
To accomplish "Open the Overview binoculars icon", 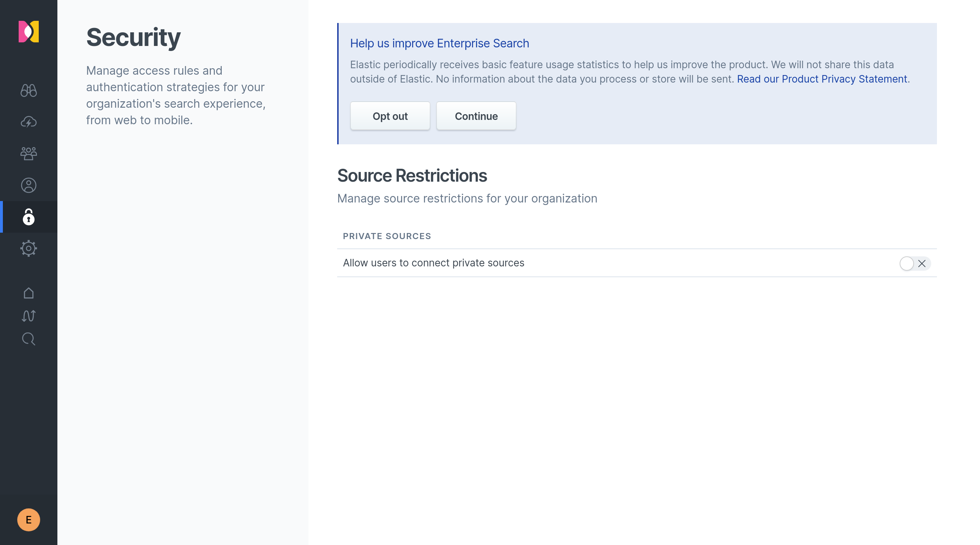I will (29, 90).
